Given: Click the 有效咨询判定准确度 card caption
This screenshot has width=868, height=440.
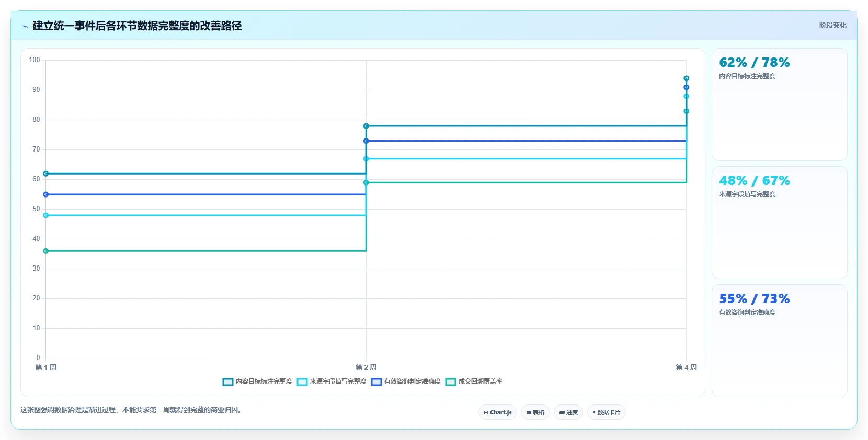Looking at the screenshot, I should (x=747, y=312).
